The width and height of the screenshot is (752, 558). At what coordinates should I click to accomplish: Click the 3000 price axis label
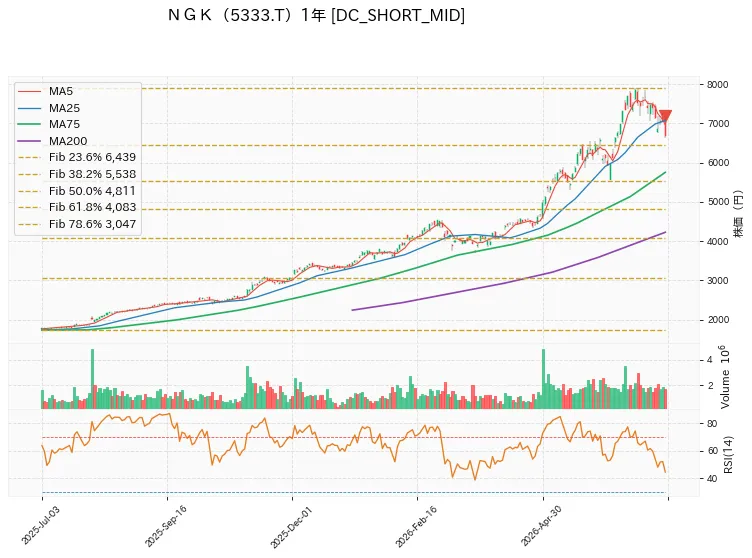(x=717, y=281)
